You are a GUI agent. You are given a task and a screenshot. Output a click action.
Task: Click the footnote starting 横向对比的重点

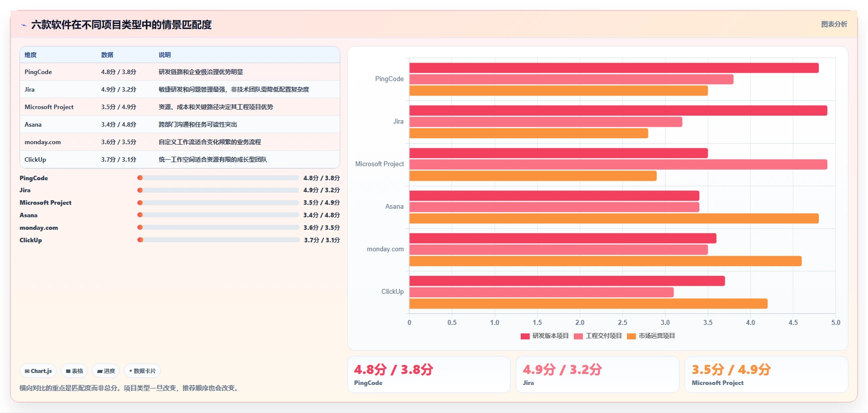130,388
